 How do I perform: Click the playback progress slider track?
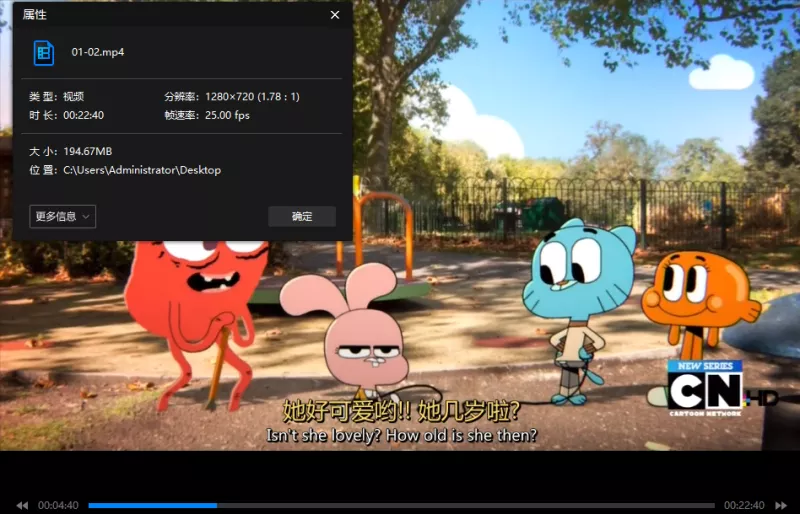400,506
